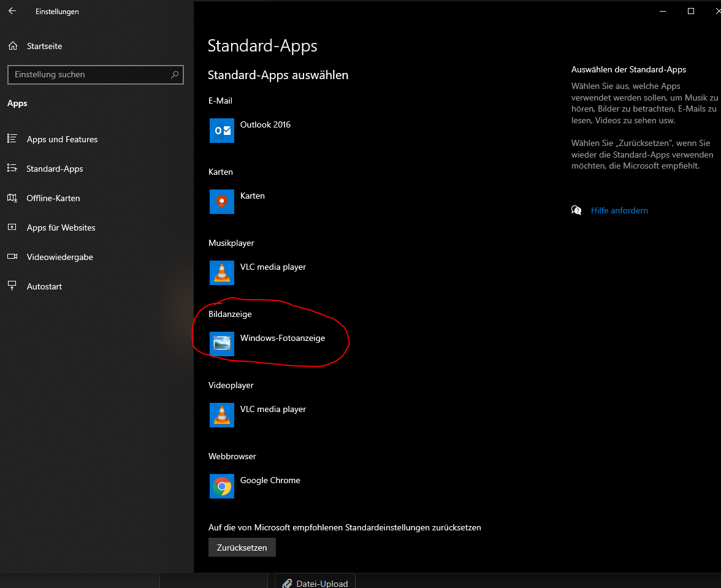Click the Videowiedergabe camera icon
721x588 pixels.
click(12, 256)
